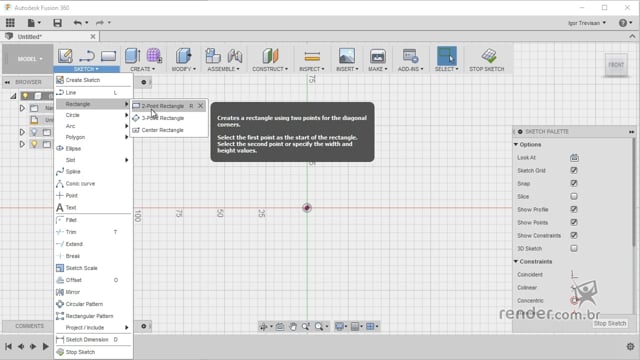Toggle the Show Points checkbox

(574, 222)
